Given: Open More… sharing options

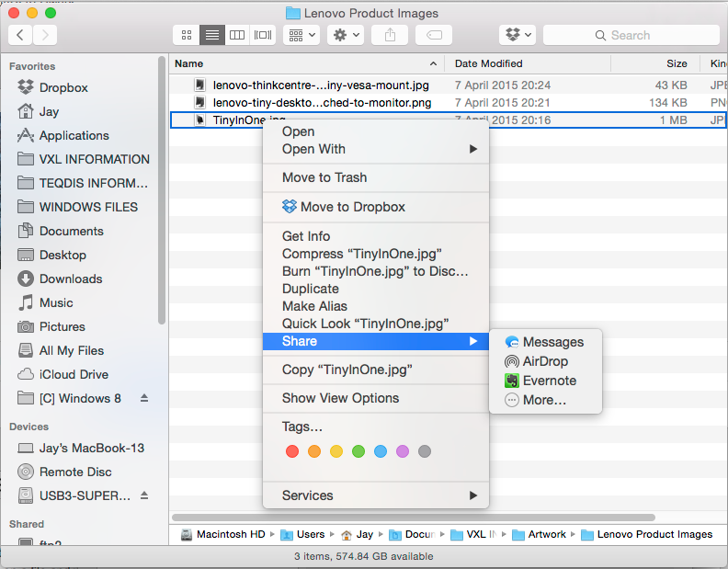Looking at the screenshot, I should [545, 400].
